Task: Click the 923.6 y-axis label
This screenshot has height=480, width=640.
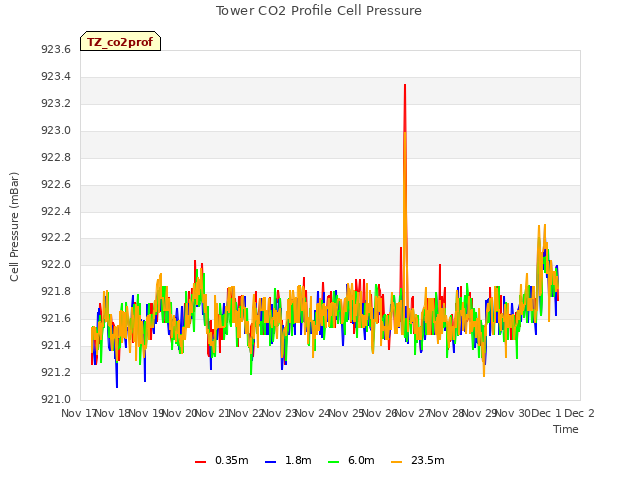Action: tap(56, 50)
